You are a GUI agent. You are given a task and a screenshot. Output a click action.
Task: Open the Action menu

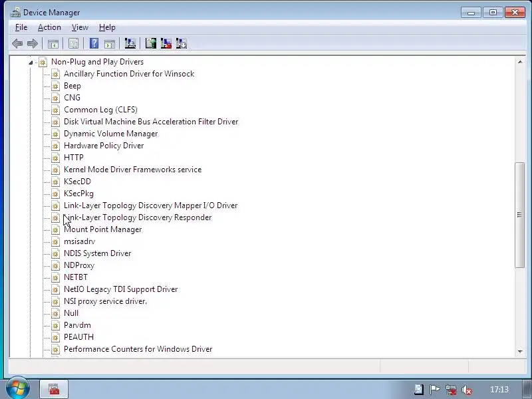(x=49, y=27)
